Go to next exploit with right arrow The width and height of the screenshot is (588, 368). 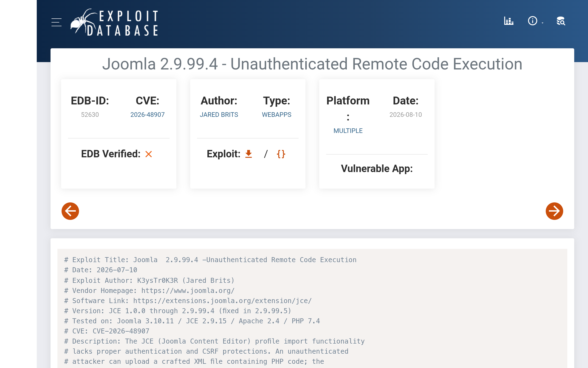pyautogui.click(x=554, y=211)
